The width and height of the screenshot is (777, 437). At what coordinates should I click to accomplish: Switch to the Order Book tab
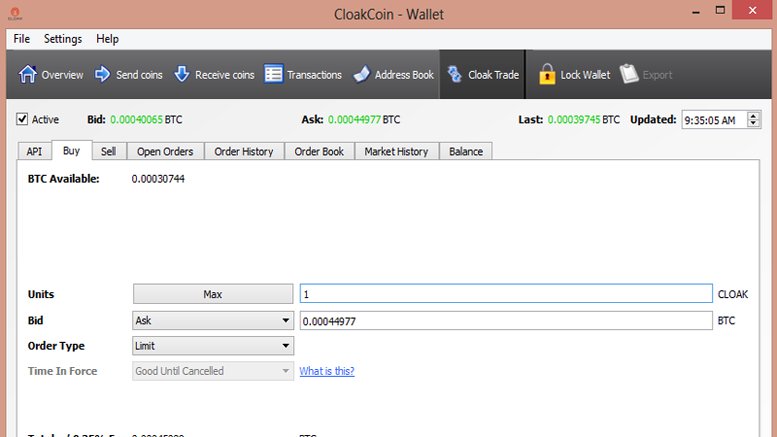pyautogui.click(x=319, y=152)
